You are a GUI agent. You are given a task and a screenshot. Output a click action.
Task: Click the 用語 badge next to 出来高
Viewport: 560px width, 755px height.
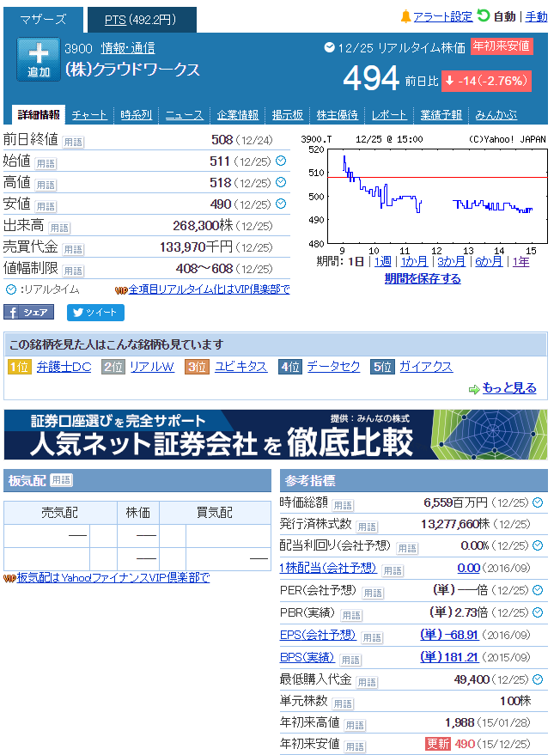pos(59,228)
